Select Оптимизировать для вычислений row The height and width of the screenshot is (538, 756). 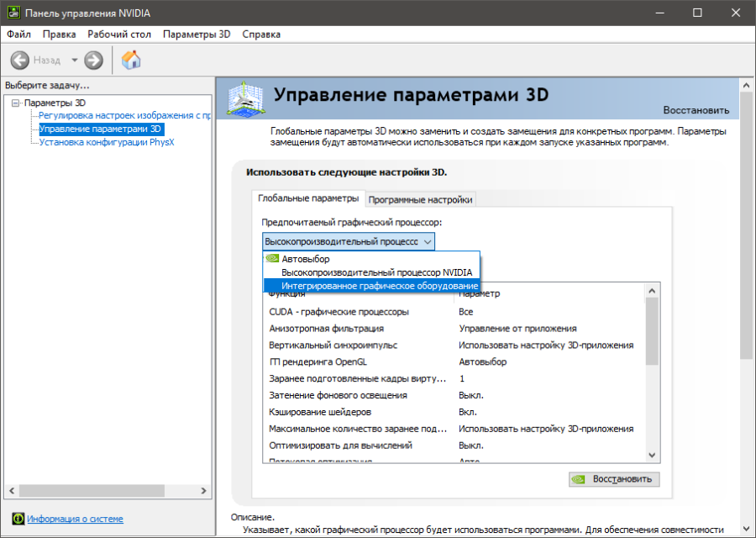pos(454,446)
